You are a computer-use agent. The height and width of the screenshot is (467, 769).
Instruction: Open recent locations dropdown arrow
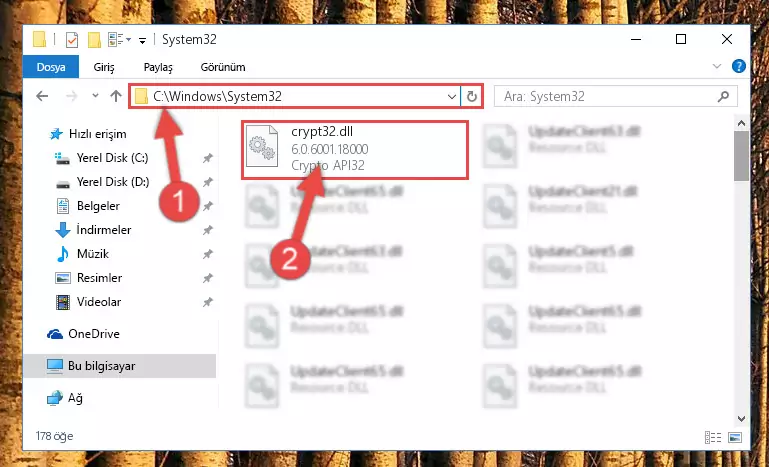96,96
